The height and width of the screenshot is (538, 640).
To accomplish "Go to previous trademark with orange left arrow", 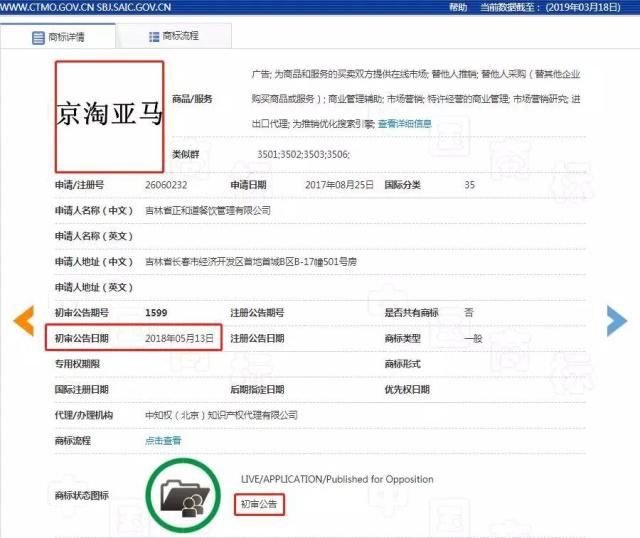I will click(23, 319).
